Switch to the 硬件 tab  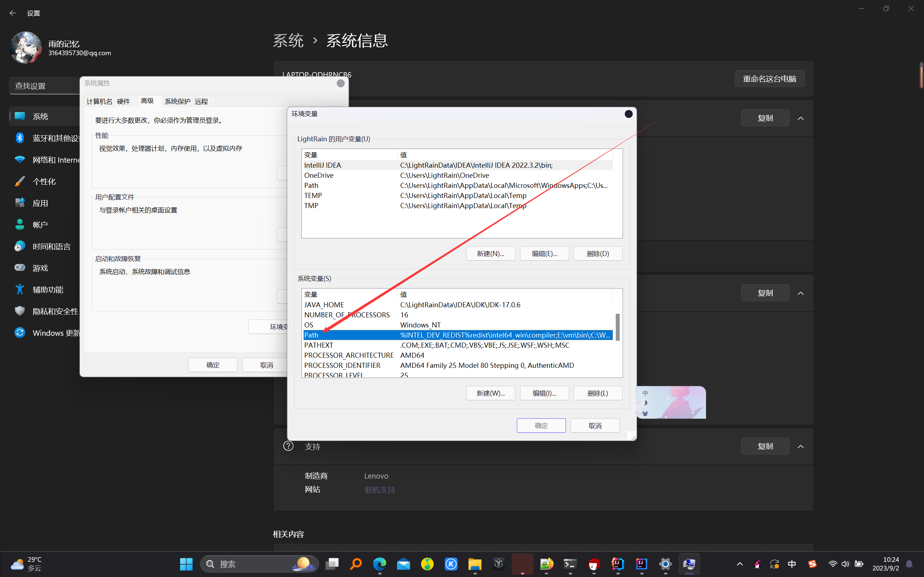tap(123, 101)
